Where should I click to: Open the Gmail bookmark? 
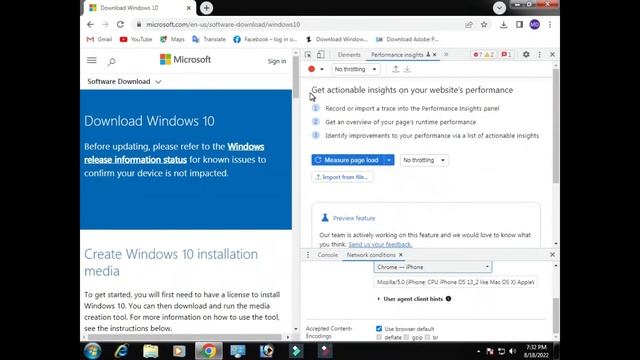pos(99,39)
